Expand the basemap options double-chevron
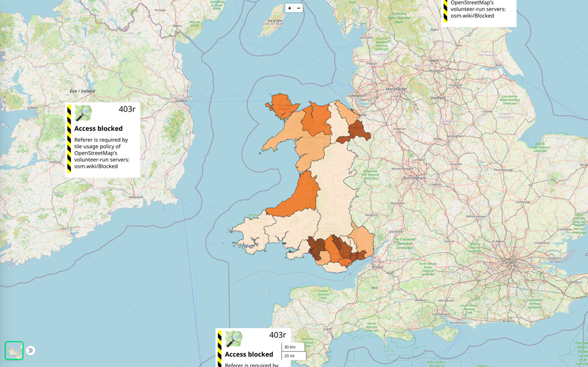 [x=31, y=351]
